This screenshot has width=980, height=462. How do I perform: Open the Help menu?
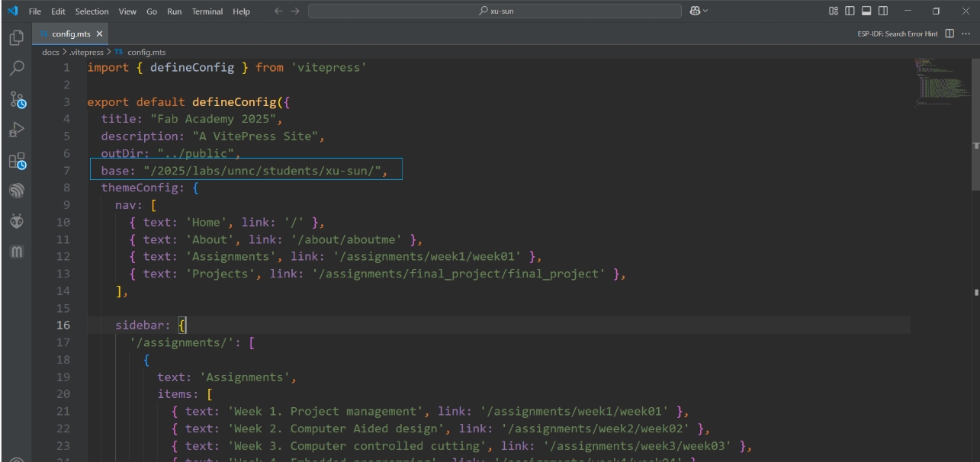click(241, 11)
